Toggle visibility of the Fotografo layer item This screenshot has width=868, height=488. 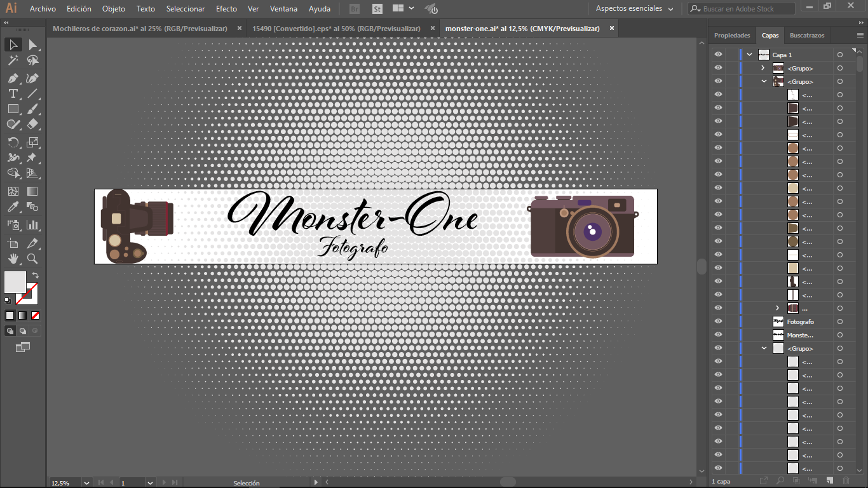coord(718,322)
